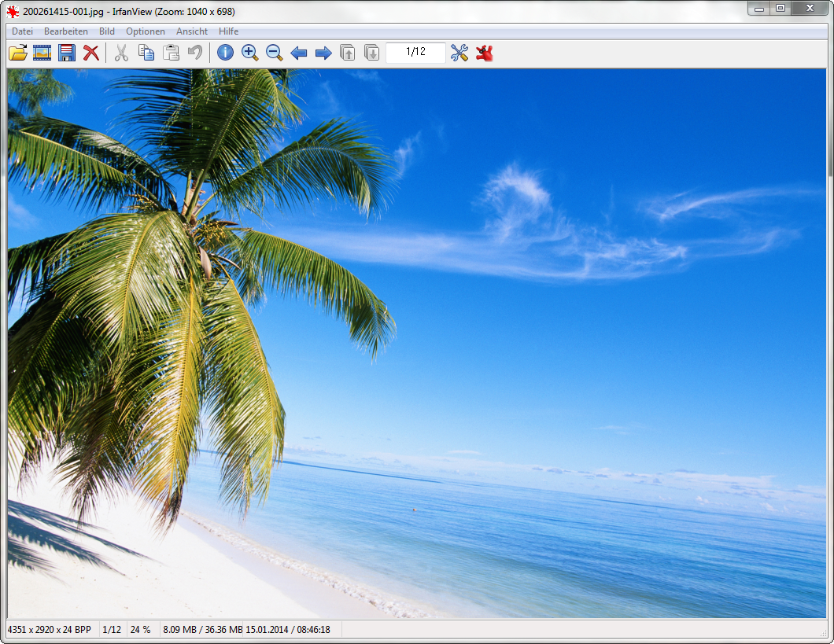834x644 pixels.
Task: Go to previous image with left arrow
Action: (299, 53)
